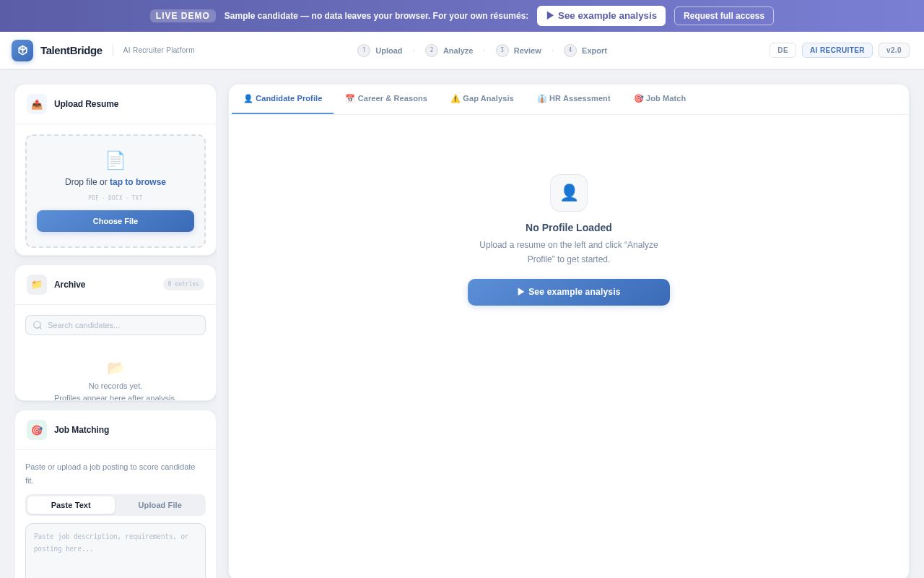This screenshot has width=924, height=578.
Task: Click step 2 Analyze in the progress bar
Action: [x=449, y=51]
